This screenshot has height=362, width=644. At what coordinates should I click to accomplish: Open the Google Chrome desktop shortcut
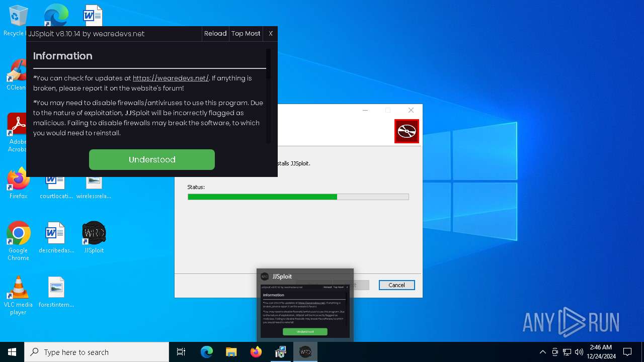18,241
